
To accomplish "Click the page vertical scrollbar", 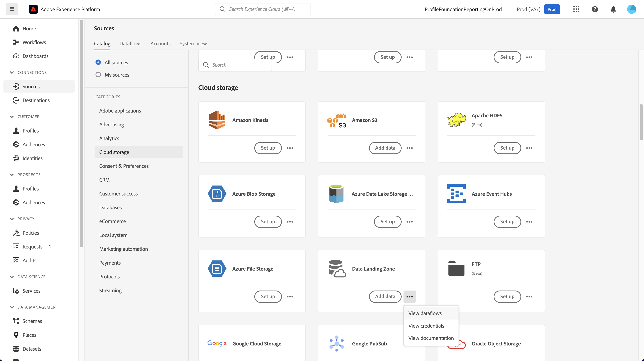I will (x=641, y=122).
